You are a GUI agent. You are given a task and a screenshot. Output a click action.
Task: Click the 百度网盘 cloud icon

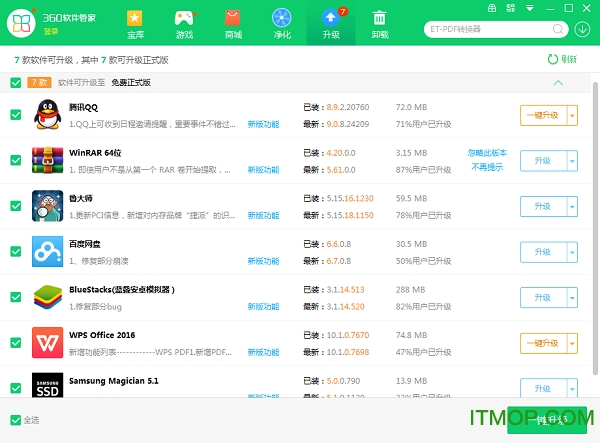(x=47, y=251)
